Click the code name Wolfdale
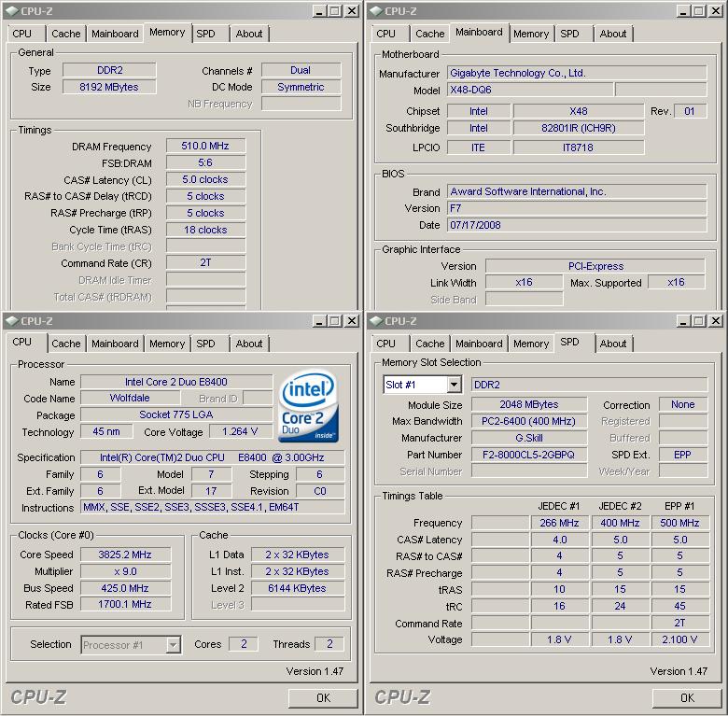The height and width of the screenshot is (716, 728). pyautogui.click(x=130, y=398)
